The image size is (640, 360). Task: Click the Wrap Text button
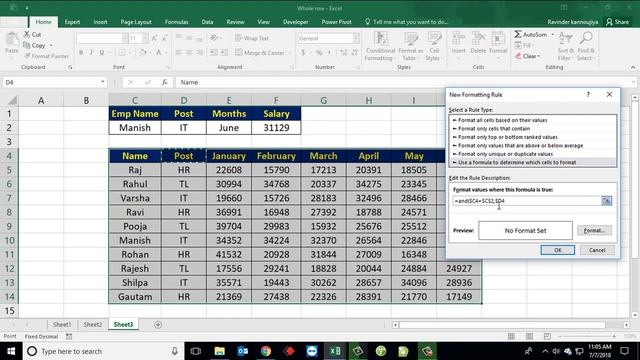(x=252, y=38)
